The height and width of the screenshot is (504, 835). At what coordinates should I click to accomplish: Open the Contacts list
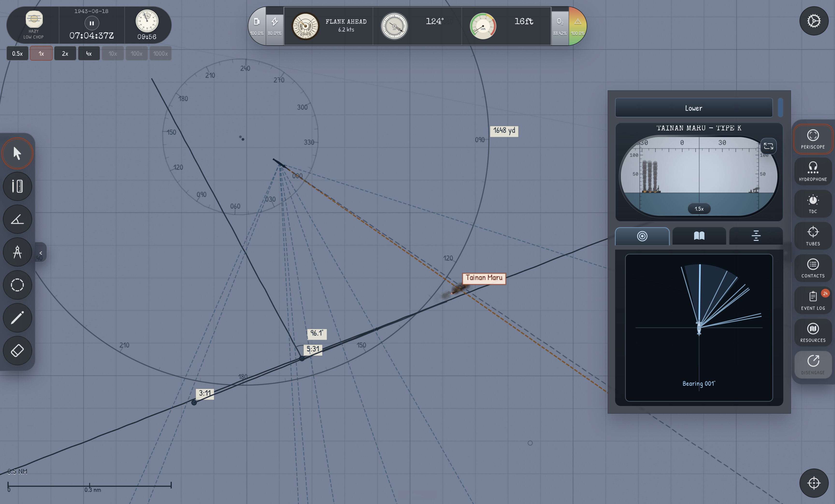[813, 268]
